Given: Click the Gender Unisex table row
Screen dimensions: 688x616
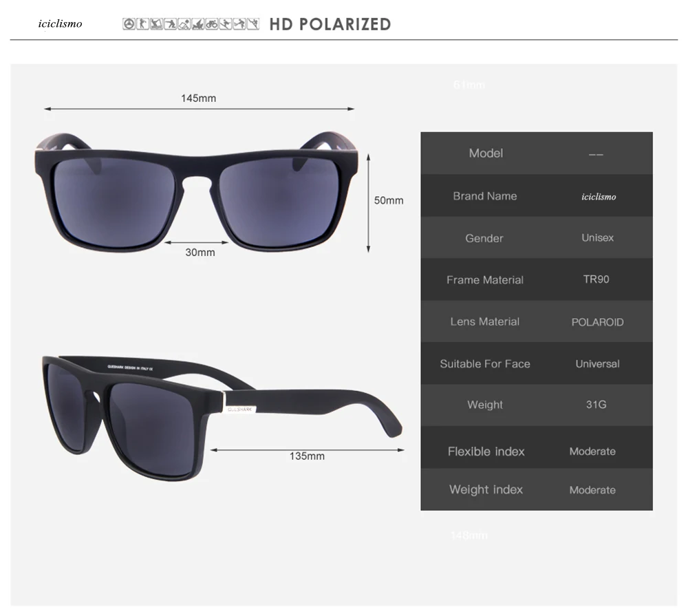Looking at the screenshot, I should pyautogui.click(x=537, y=237).
